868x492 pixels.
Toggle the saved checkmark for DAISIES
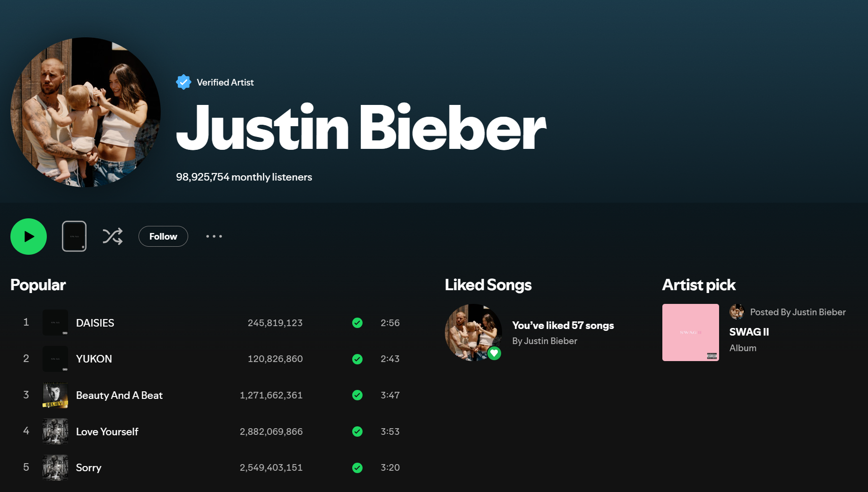point(357,323)
